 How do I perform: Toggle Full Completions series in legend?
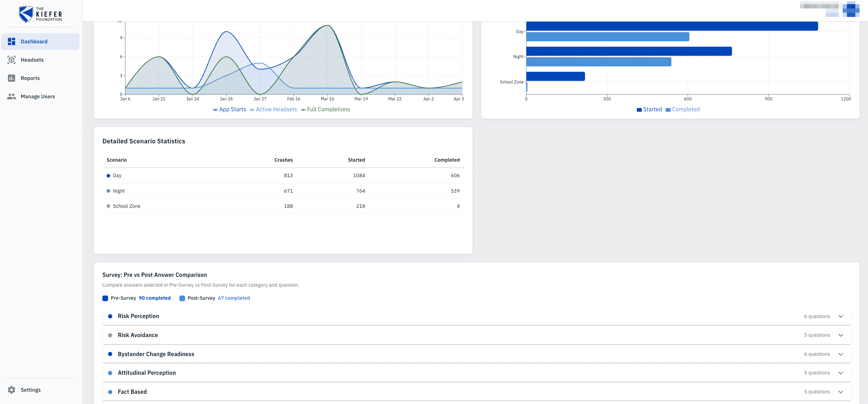click(325, 110)
